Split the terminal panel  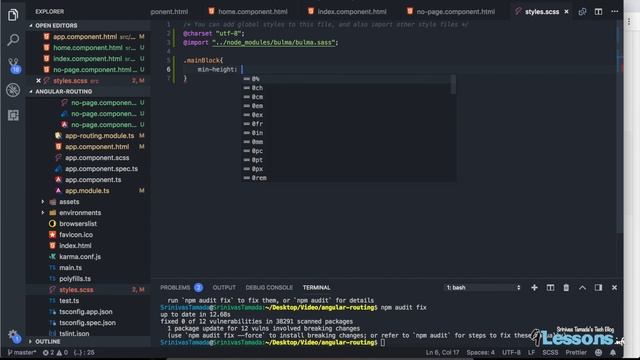550,288
